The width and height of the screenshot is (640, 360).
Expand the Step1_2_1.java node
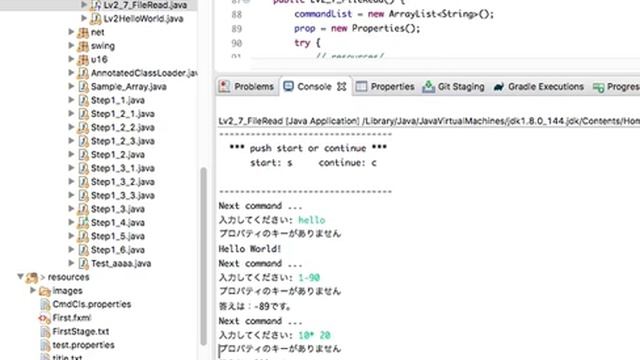pyautogui.click(x=71, y=113)
